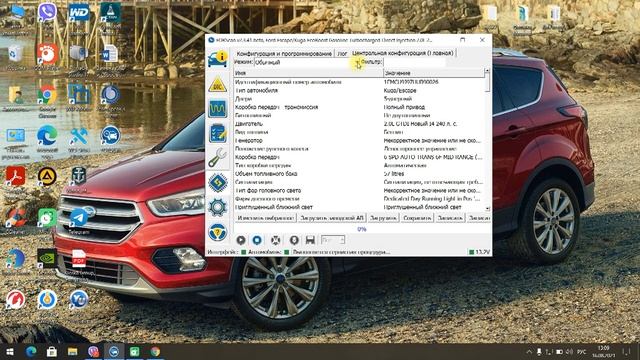This screenshot has width=640, height=360.
Task: Open Google Chrome desktop shortcut
Action: [x=47, y=96]
